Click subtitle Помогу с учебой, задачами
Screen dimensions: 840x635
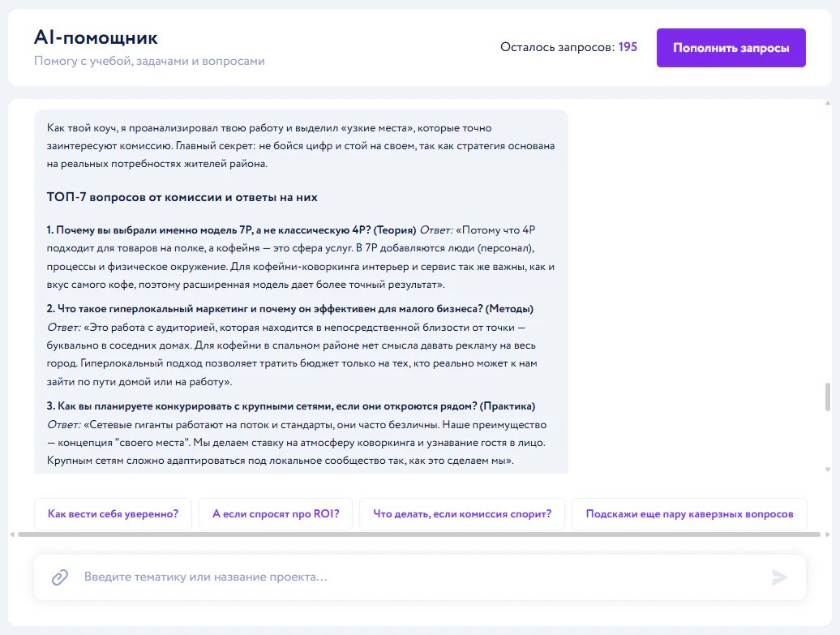(149, 61)
